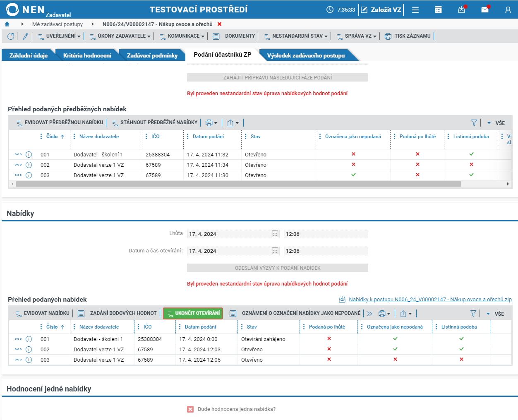Click the green UKONČIT OTEVÍRÁNÍ button

click(x=193, y=314)
